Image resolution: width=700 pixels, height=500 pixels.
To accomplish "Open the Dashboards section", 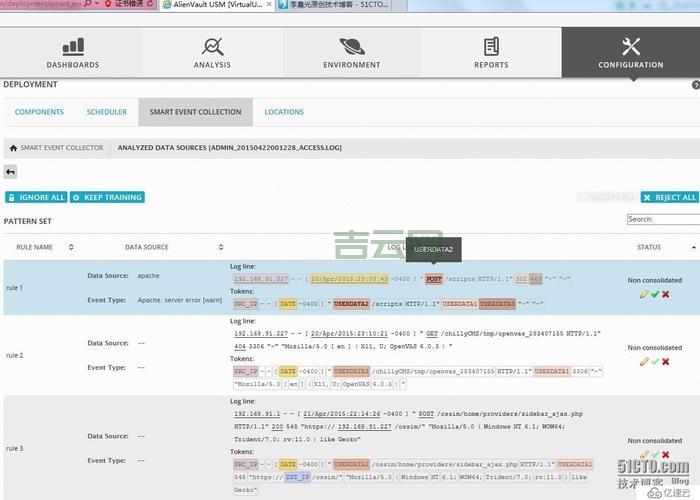I will [x=73, y=53].
